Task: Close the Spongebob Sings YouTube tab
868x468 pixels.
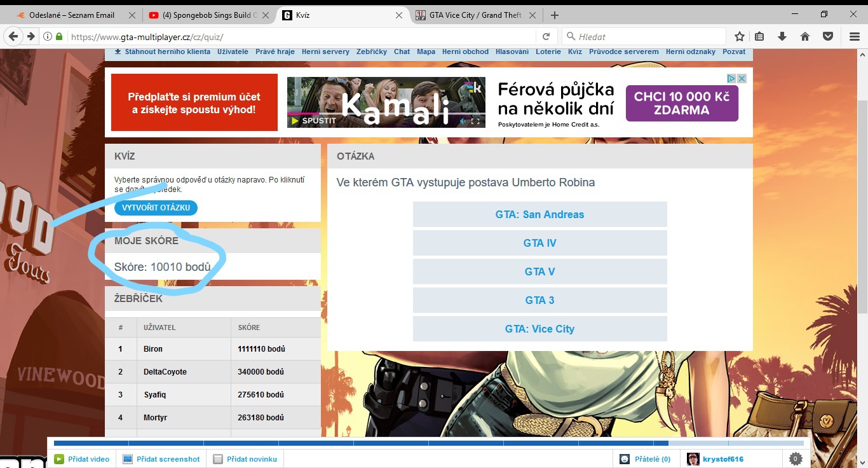Action: click(266, 15)
